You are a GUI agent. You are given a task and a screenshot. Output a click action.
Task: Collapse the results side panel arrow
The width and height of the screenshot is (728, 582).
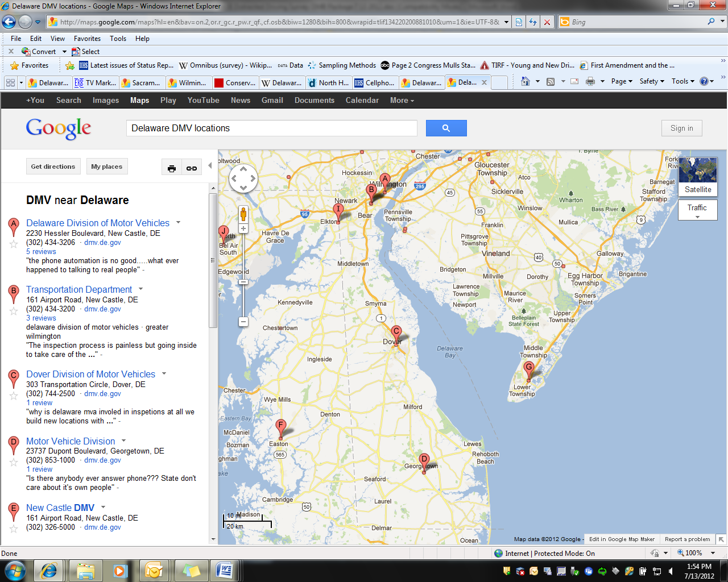(210, 165)
